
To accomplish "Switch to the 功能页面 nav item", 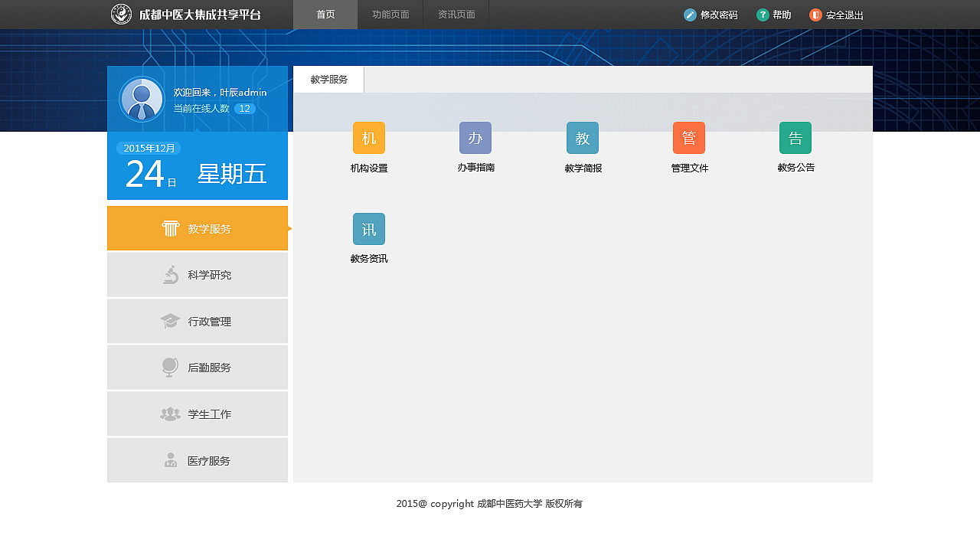I will point(390,14).
